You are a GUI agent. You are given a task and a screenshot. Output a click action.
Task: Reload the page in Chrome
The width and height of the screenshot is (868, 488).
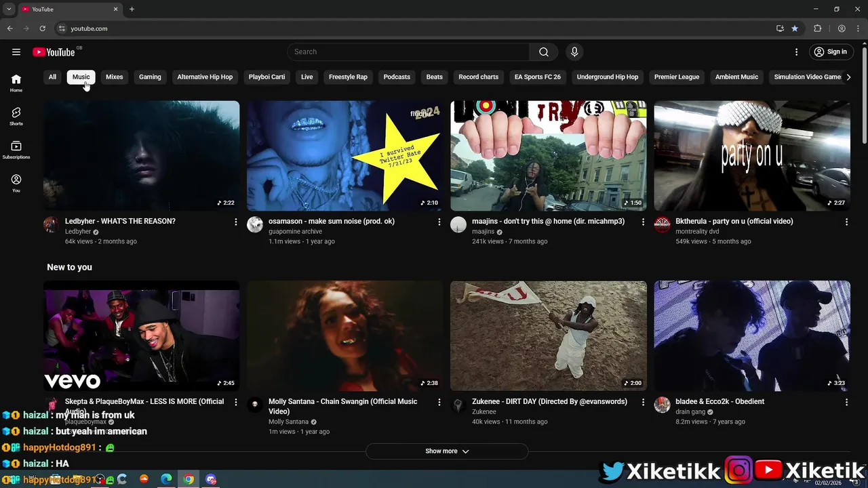(x=42, y=28)
